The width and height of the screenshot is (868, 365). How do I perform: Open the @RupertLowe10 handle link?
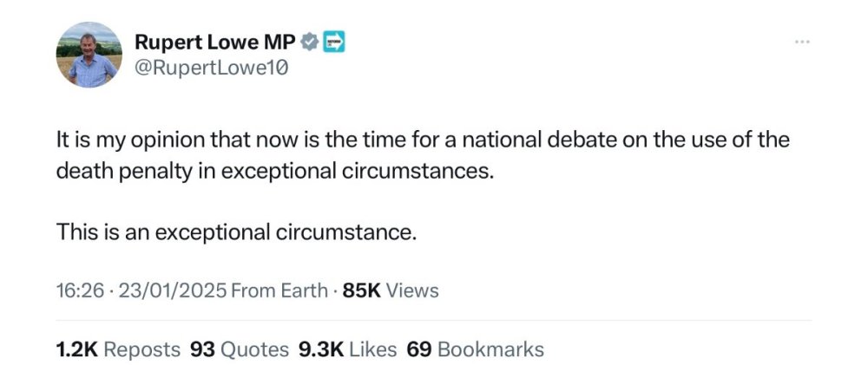210,67
